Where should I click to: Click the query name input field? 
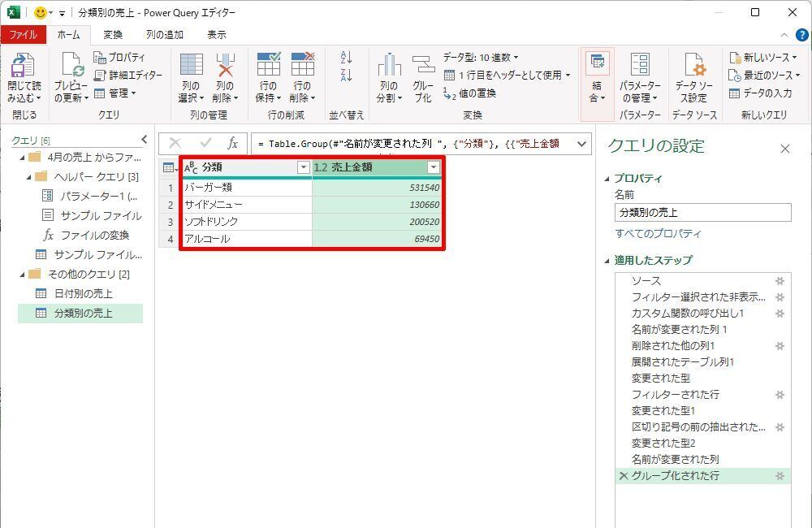coord(702,213)
